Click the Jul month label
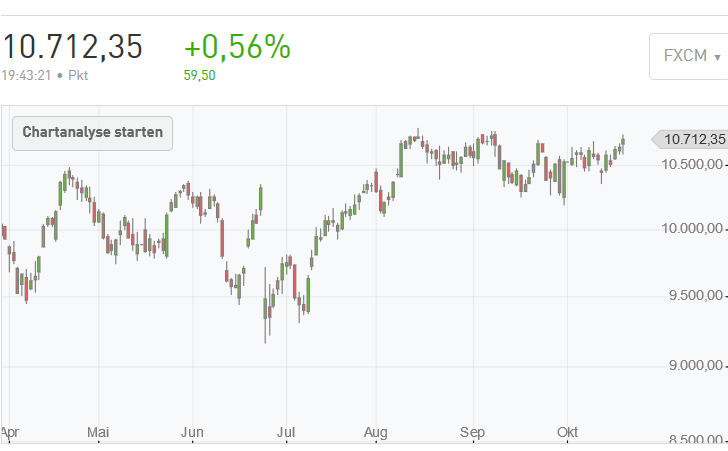The width and height of the screenshot is (728, 451). (x=287, y=432)
